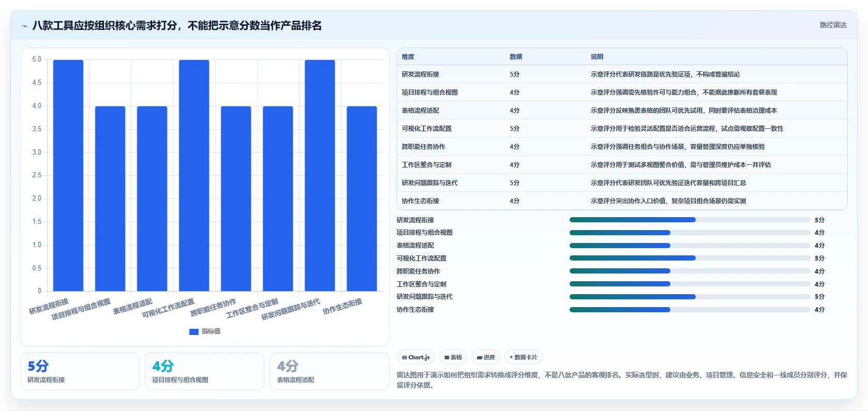The width and height of the screenshot is (868, 411).
Task: Click the Chart.js tag
Action: tap(416, 357)
